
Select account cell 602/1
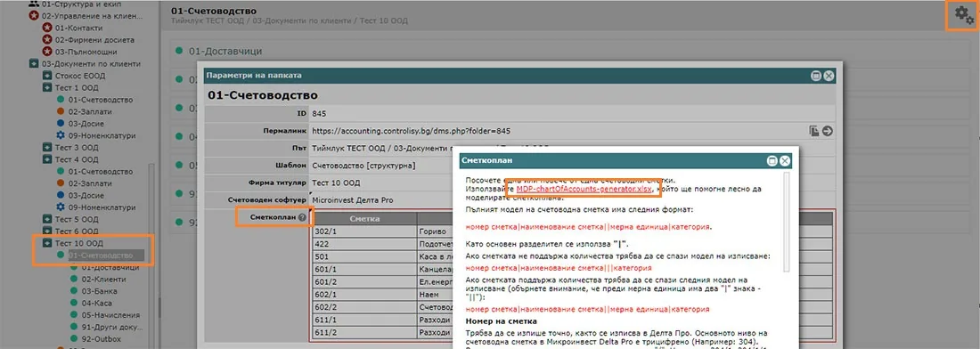[364, 296]
